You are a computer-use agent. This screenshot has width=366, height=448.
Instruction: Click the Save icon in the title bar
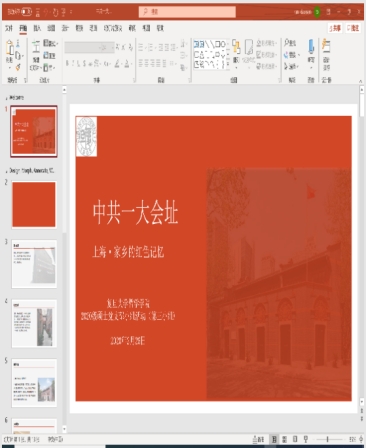tap(38, 12)
